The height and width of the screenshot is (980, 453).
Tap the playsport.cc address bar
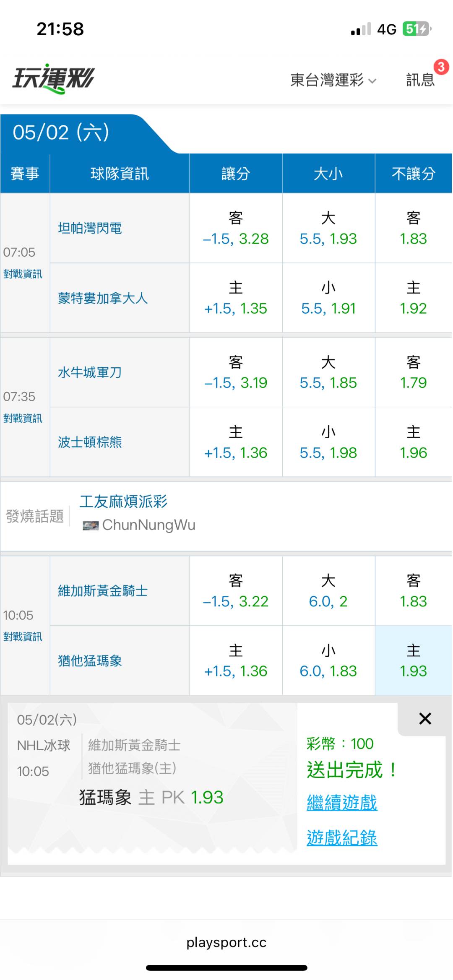226,942
